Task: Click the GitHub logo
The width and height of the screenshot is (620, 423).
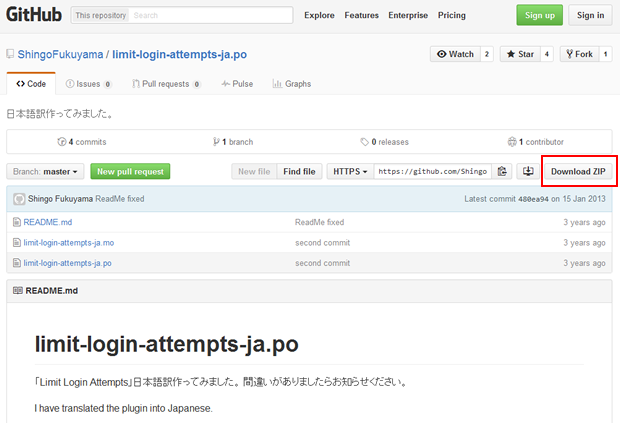Action: 34,15
